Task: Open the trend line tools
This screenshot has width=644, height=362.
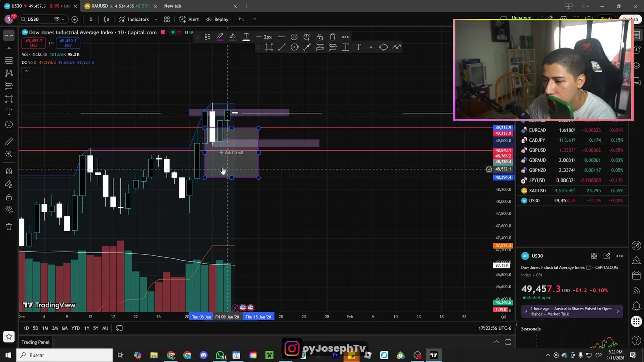Action: point(9,48)
